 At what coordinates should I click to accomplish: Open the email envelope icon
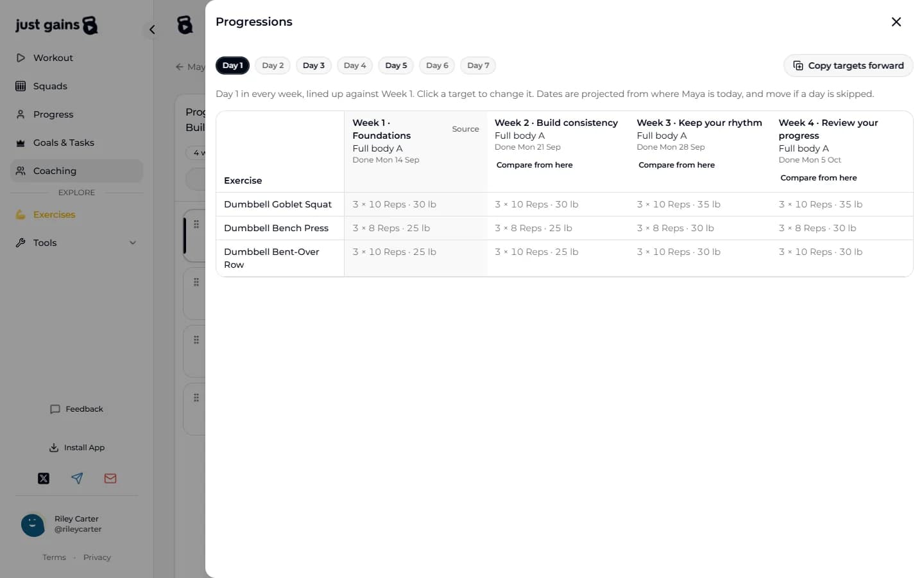click(x=110, y=478)
